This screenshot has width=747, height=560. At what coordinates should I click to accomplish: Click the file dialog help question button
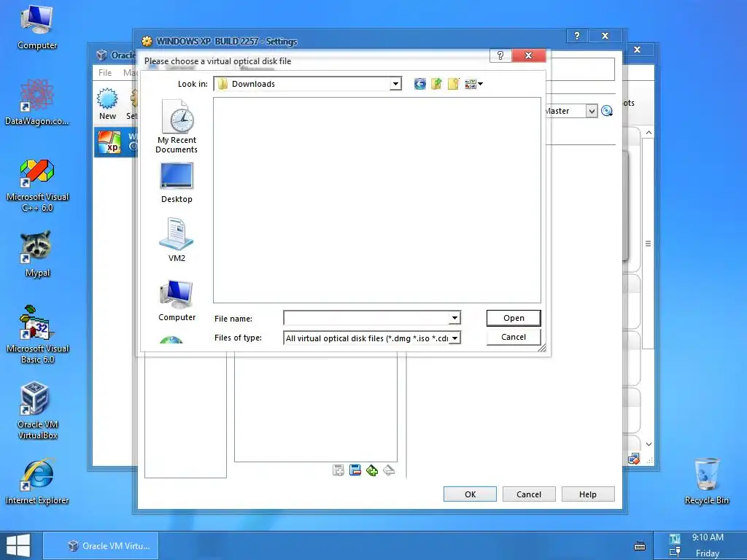pos(500,55)
